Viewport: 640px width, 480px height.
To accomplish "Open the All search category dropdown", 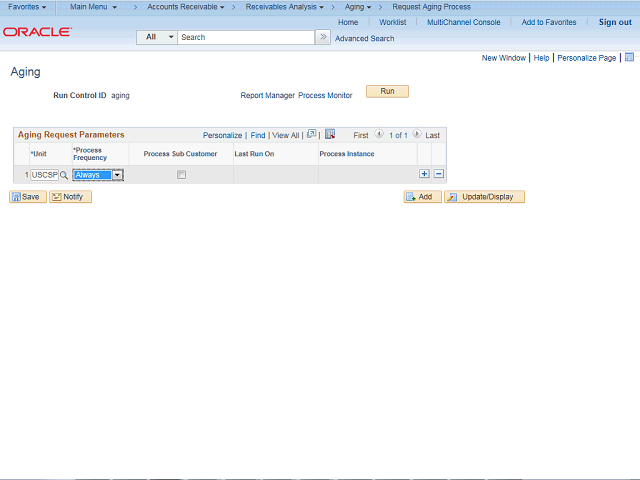I will 157,37.
